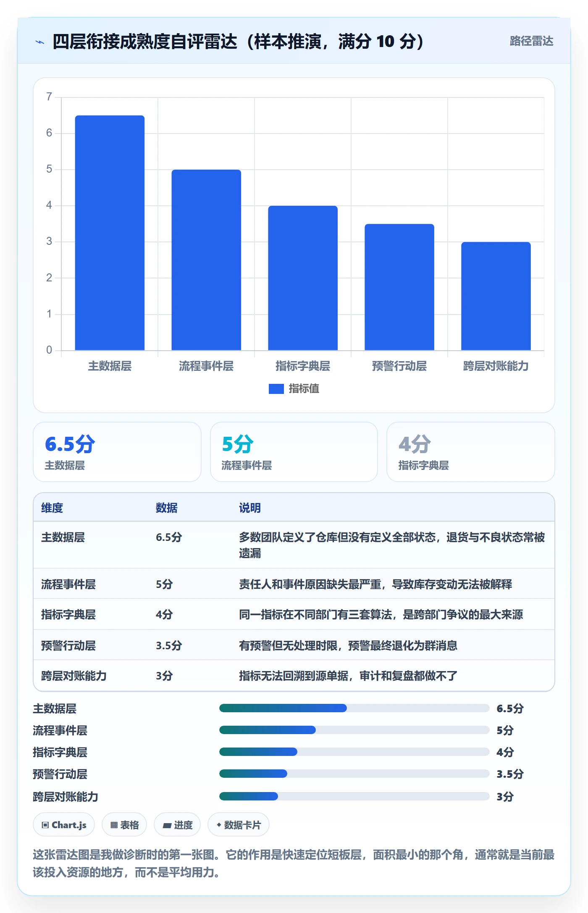Click the 主数据层 x-axis label
This screenshot has width=588, height=913.
pos(110,366)
